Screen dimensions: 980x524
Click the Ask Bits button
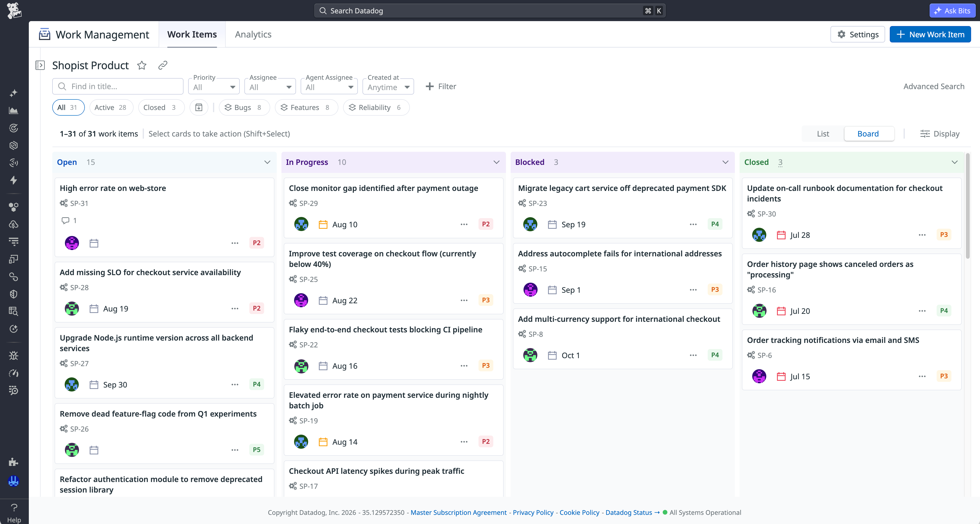pos(952,10)
